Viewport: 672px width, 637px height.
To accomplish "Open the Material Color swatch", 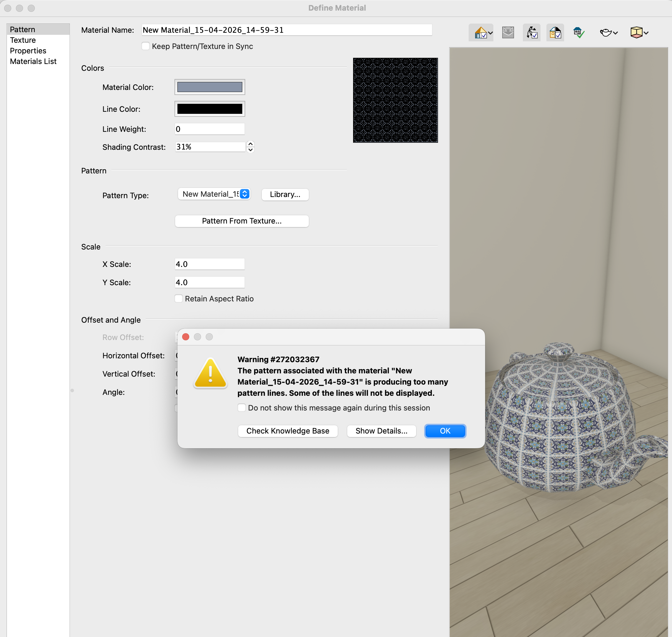I will pyautogui.click(x=210, y=87).
